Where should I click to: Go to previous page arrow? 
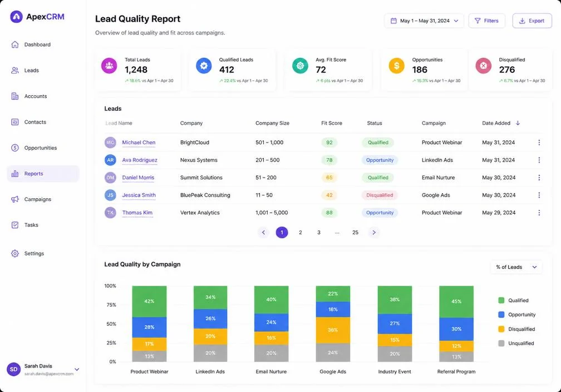tap(263, 232)
